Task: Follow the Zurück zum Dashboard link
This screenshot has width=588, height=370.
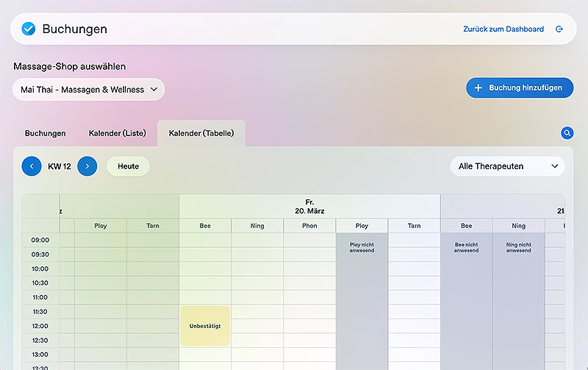Action: (x=503, y=29)
